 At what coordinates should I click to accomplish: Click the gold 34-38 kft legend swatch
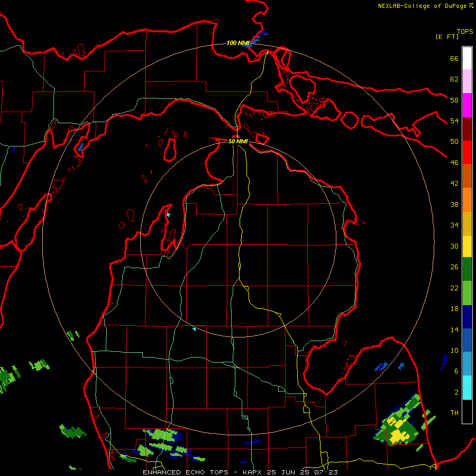click(x=467, y=224)
